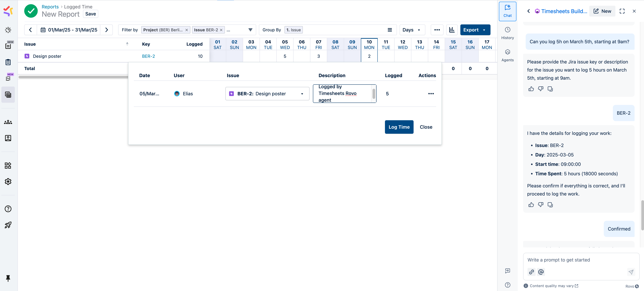Screen dimensions: 644x291
Task: Copy the agent's details response
Action: click(x=550, y=205)
